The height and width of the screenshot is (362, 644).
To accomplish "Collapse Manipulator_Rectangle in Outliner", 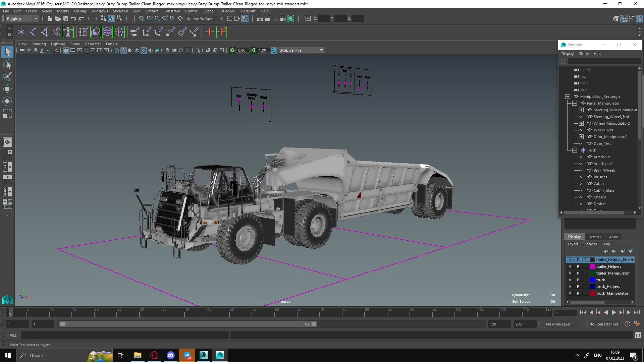I will pos(568,97).
